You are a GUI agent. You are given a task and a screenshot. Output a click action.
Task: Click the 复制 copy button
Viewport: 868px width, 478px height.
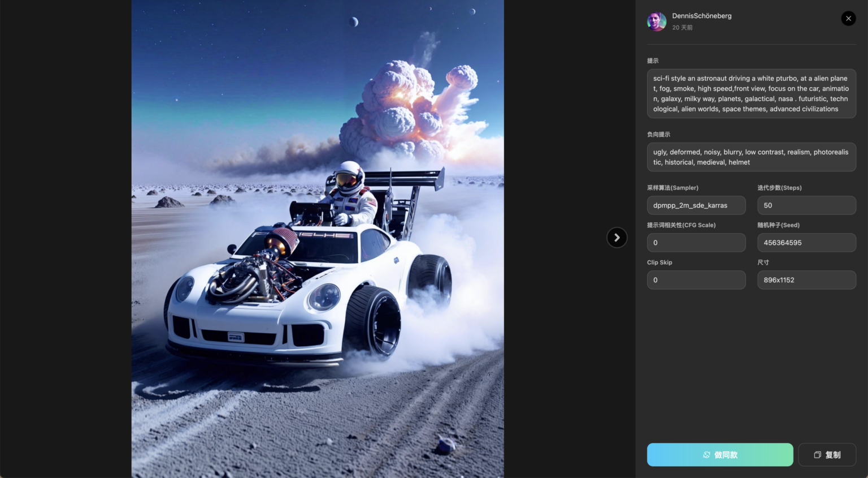[x=827, y=455]
